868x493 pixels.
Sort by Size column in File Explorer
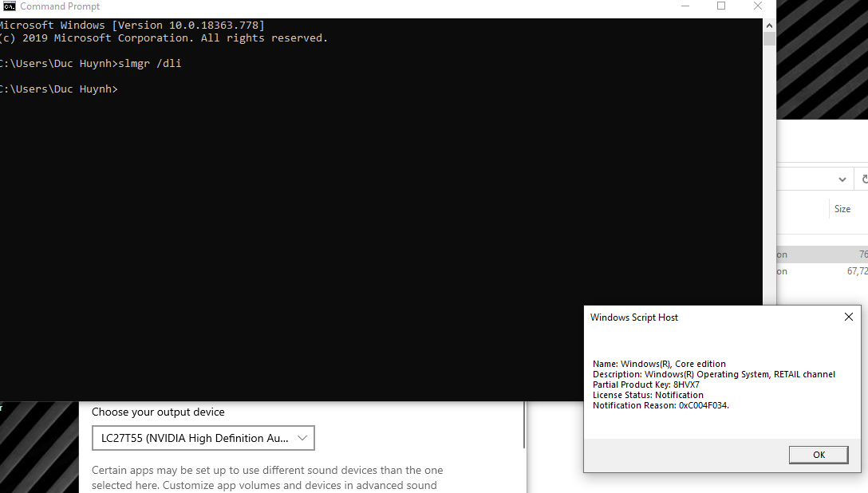click(842, 208)
